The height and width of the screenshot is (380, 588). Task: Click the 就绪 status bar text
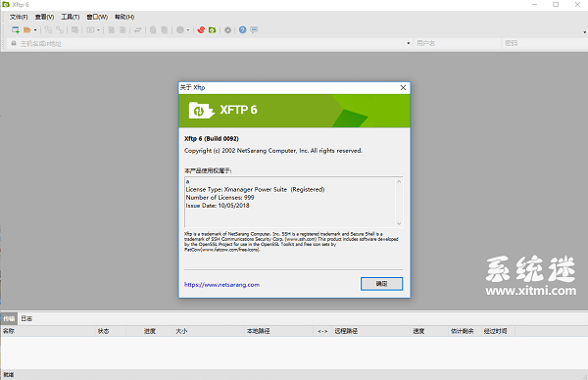(x=9, y=375)
